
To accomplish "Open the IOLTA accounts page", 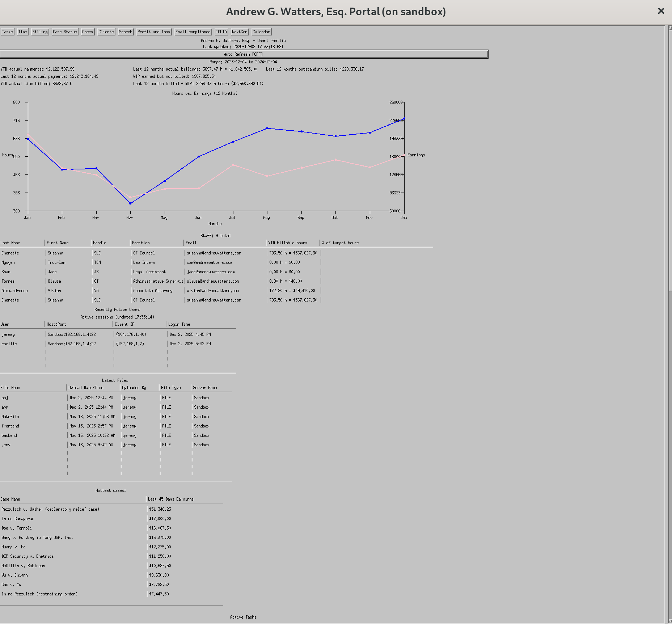I will pyautogui.click(x=221, y=32).
